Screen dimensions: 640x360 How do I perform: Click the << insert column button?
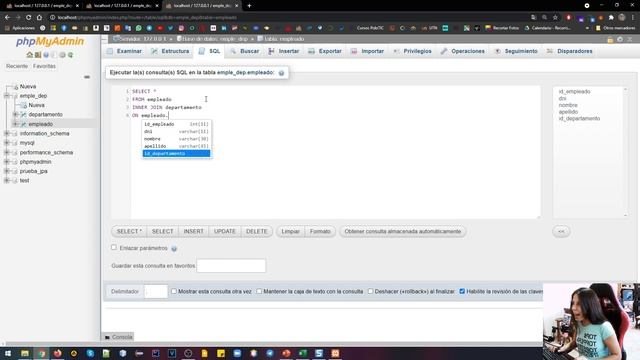(561, 231)
